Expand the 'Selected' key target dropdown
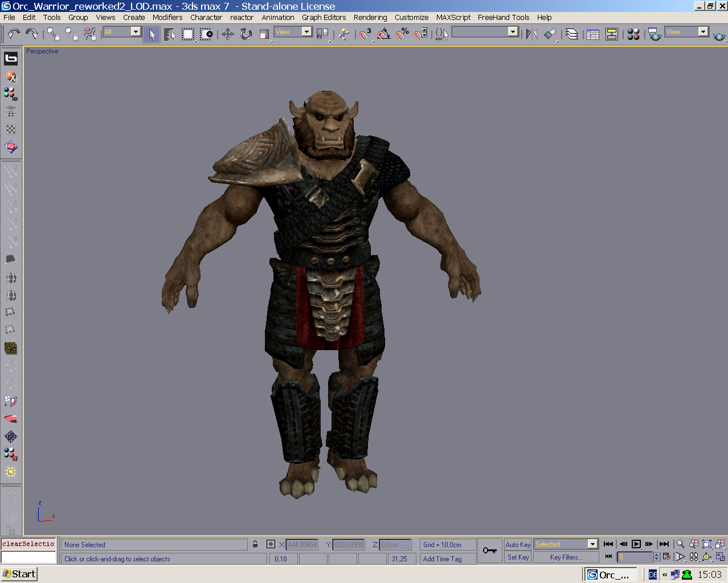728x583 pixels. [x=592, y=544]
